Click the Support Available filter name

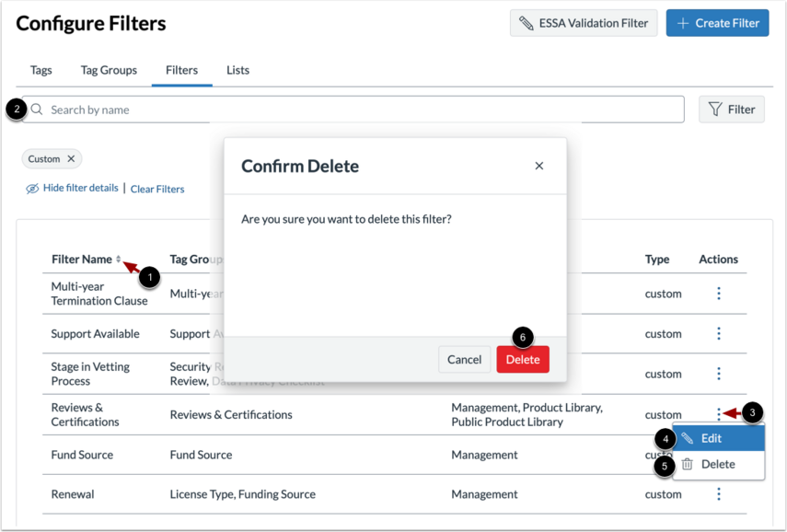tap(96, 334)
